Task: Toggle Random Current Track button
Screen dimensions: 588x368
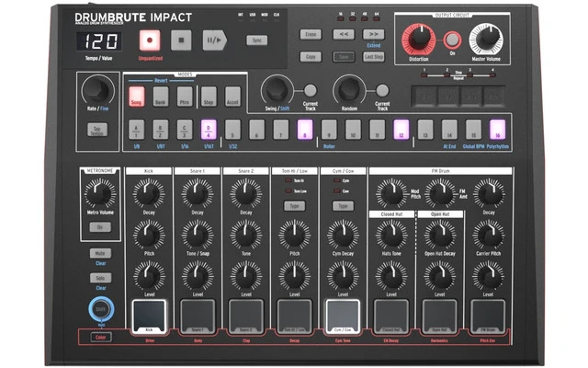Action: click(382, 90)
